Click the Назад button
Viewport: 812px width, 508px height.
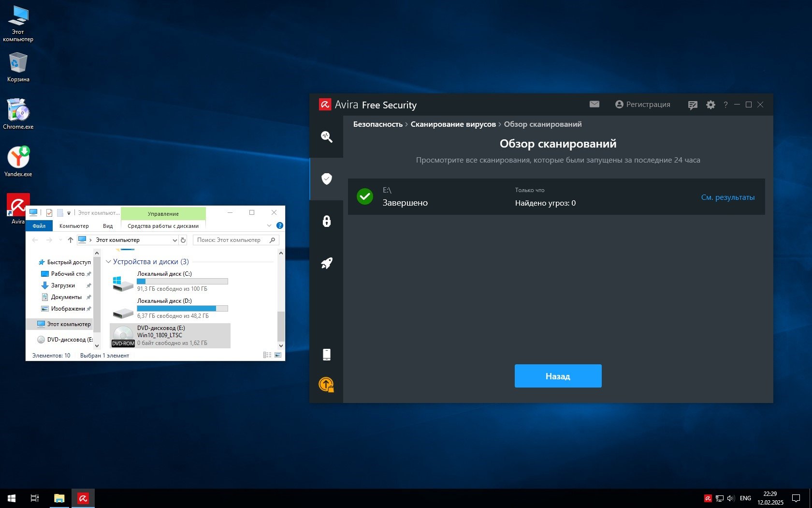click(x=558, y=376)
